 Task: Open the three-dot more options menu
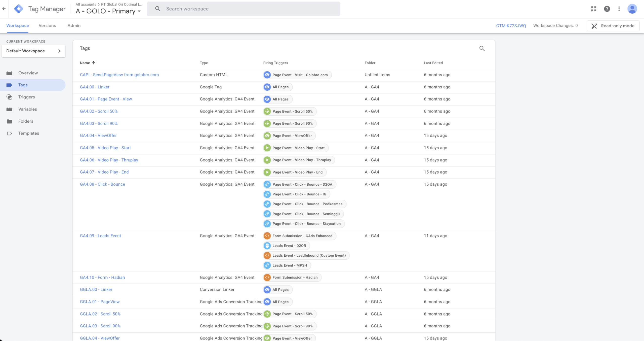[x=619, y=9]
